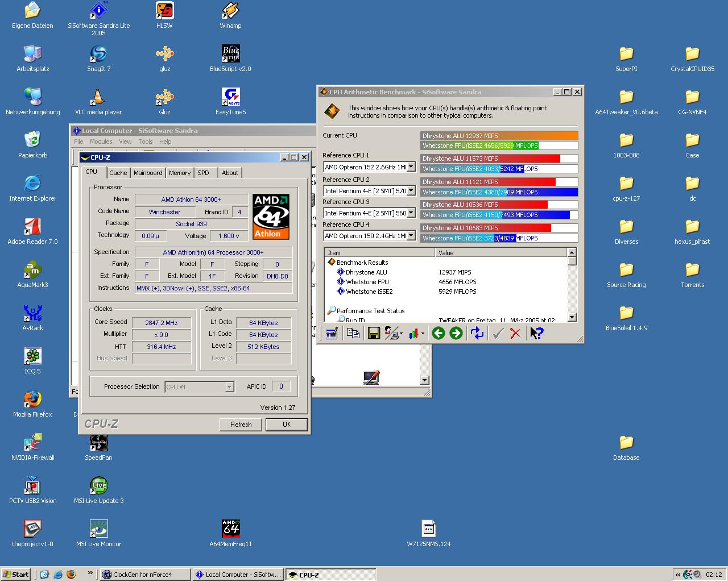Open the Processor Selection dropdown in CPU-Z
Screen dimensions: 728x582
[229, 387]
